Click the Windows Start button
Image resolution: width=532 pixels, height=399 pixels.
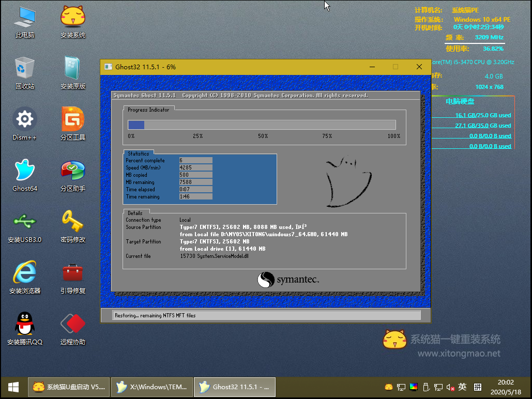tap(13, 387)
